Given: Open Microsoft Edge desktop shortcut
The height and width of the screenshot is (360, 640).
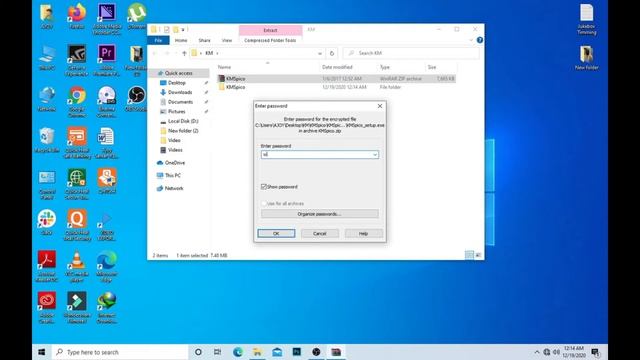Looking at the screenshot, I should tap(107, 266).
